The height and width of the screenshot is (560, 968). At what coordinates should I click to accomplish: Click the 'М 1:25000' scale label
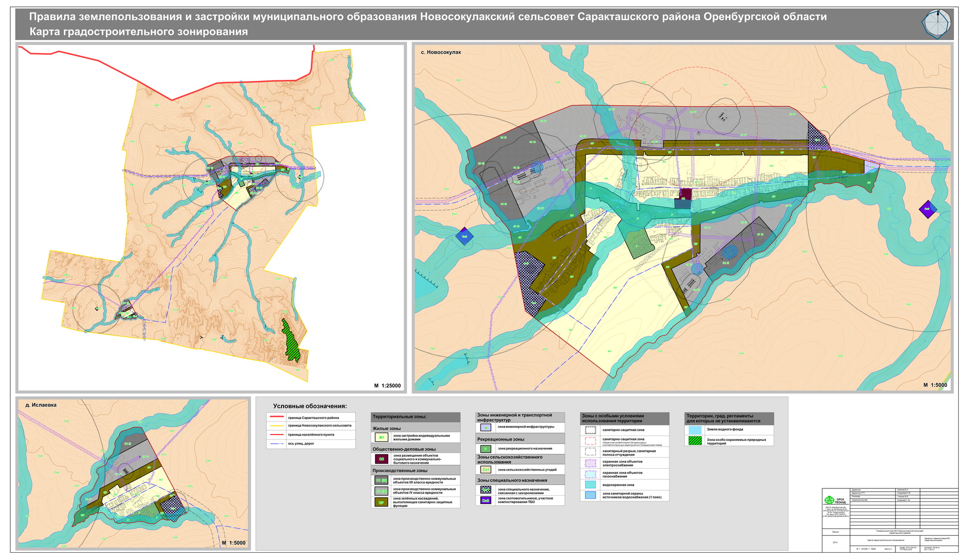point(387,386)
